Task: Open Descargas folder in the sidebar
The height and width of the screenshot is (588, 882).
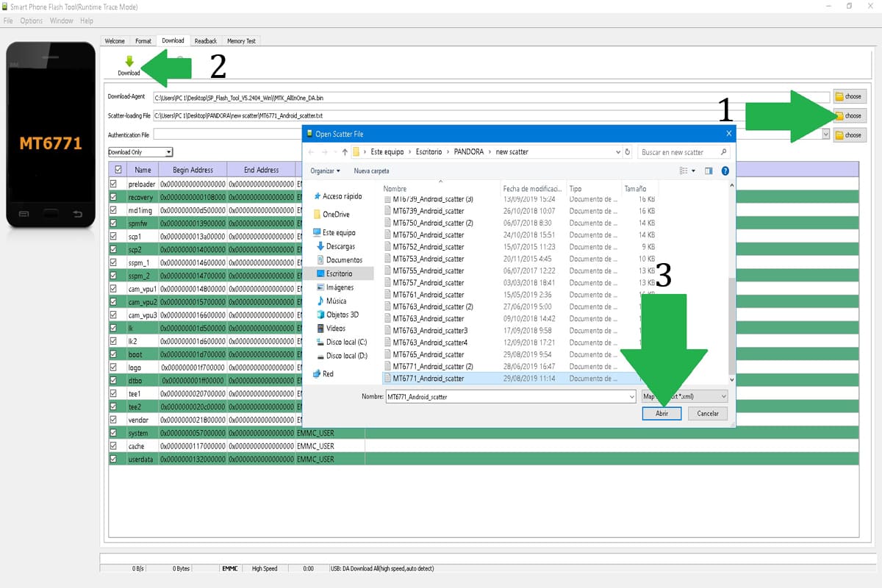Action: pyautogui.click(x=336, y=246)
